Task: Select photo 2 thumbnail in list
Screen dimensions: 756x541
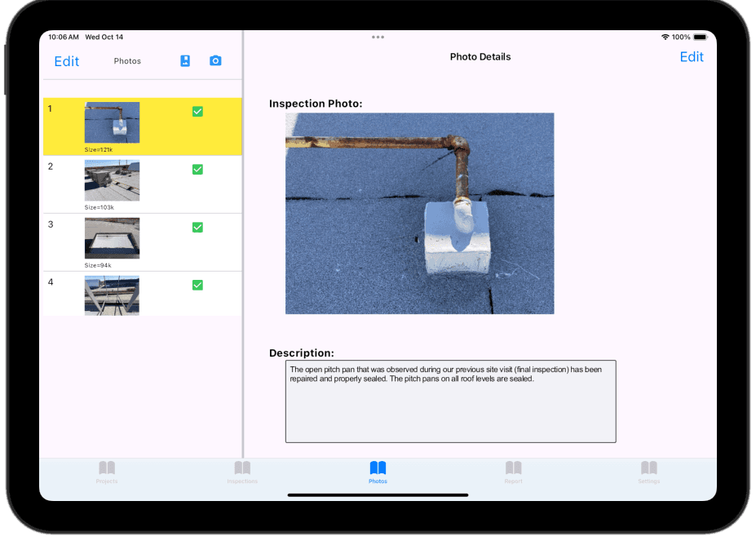Action: [112, 180]
